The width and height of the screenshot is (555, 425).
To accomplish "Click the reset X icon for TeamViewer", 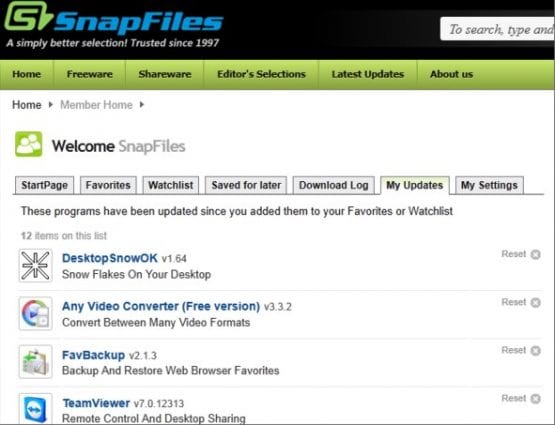I will pyautogui.click(x=536, y=399).
